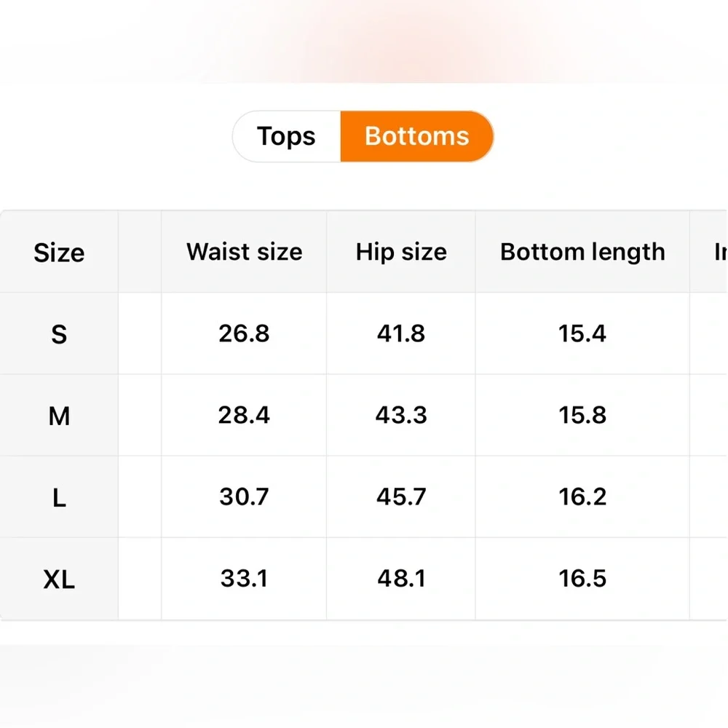
Task: Click the Bottom length column header
Action: pyautogui.click(x=582, y=252)
